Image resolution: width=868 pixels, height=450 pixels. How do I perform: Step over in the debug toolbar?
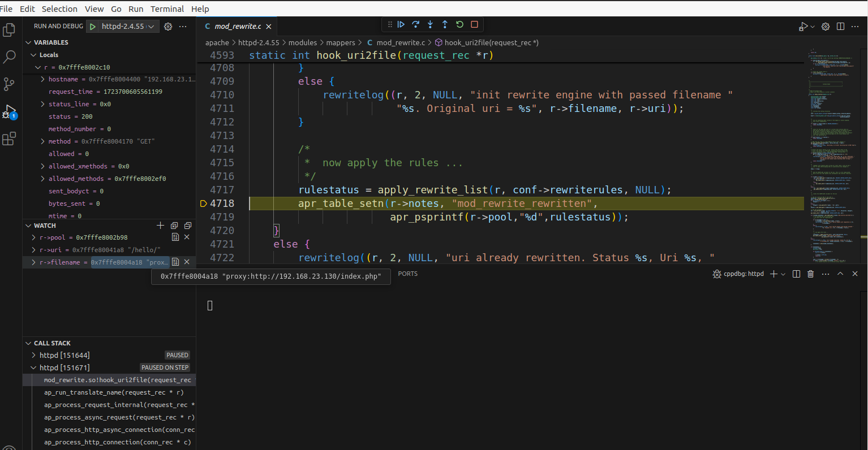click(x=416, y=24)
